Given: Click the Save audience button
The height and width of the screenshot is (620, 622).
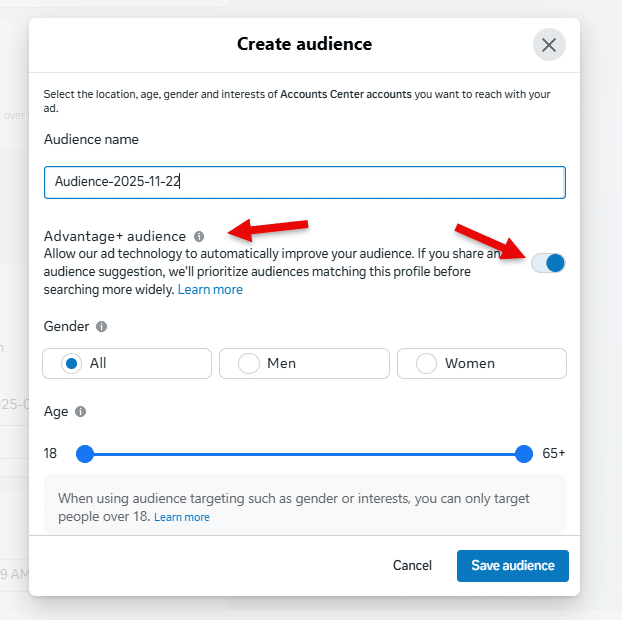Looking at the screenshot, I should coord(512,566).
